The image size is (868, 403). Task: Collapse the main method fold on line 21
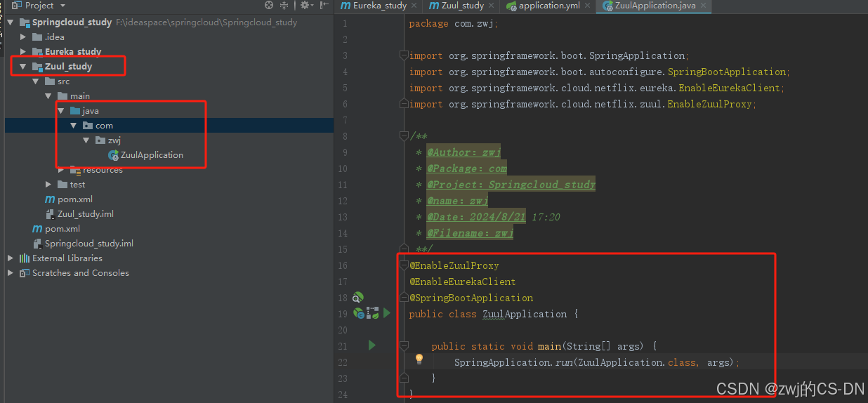tap(404, 345)
